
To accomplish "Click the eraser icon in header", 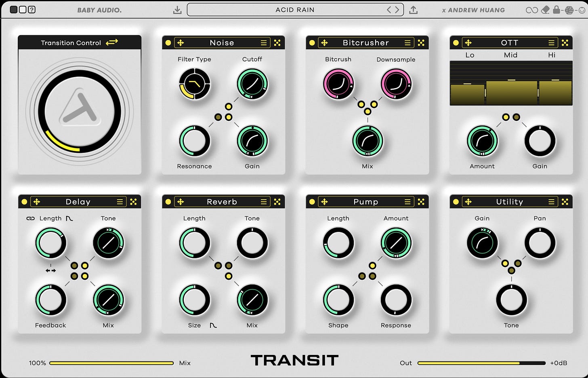I will point(545,10).
